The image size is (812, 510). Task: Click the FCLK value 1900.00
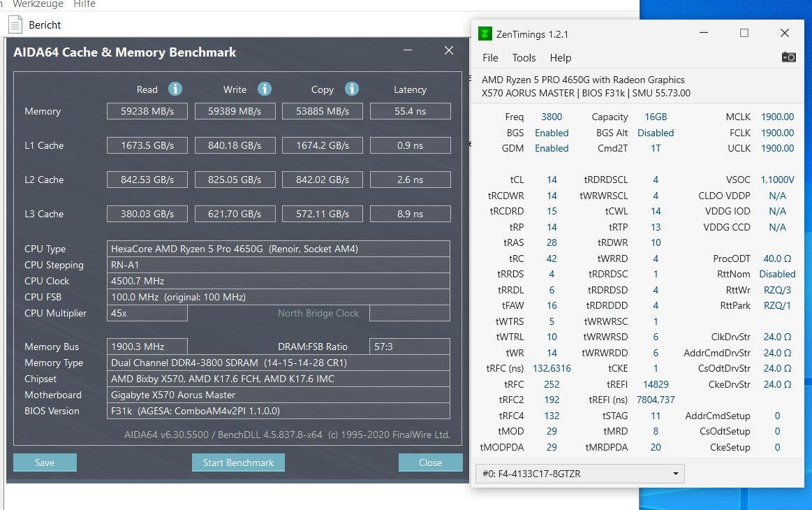point(777,133)
